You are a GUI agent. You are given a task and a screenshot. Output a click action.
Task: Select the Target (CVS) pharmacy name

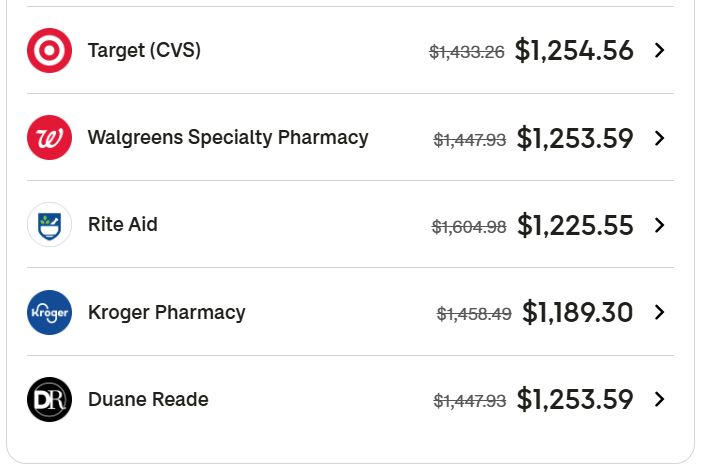144,50
